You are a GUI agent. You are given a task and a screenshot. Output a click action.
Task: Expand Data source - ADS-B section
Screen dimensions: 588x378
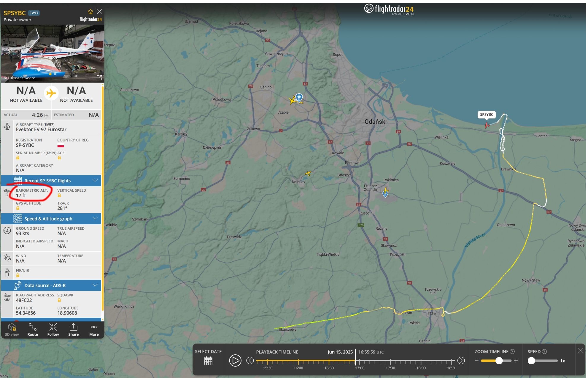(51, 285)
